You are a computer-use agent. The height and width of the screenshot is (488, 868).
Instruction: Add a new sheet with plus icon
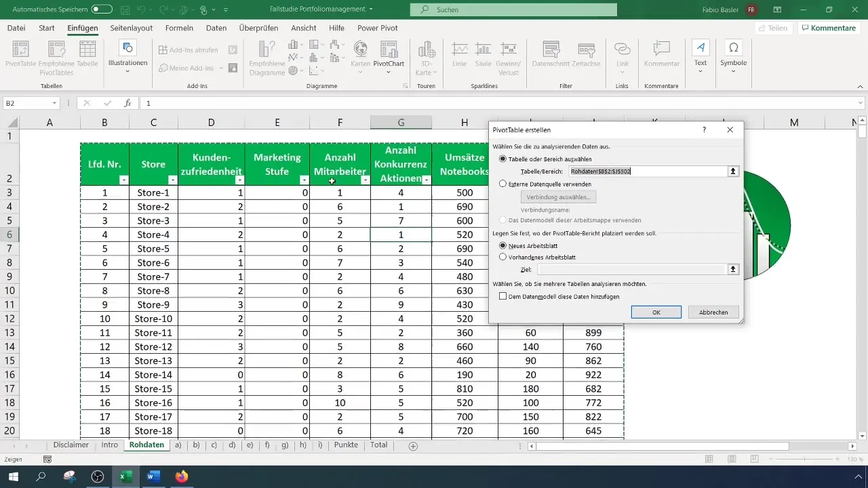pos(413,446)
